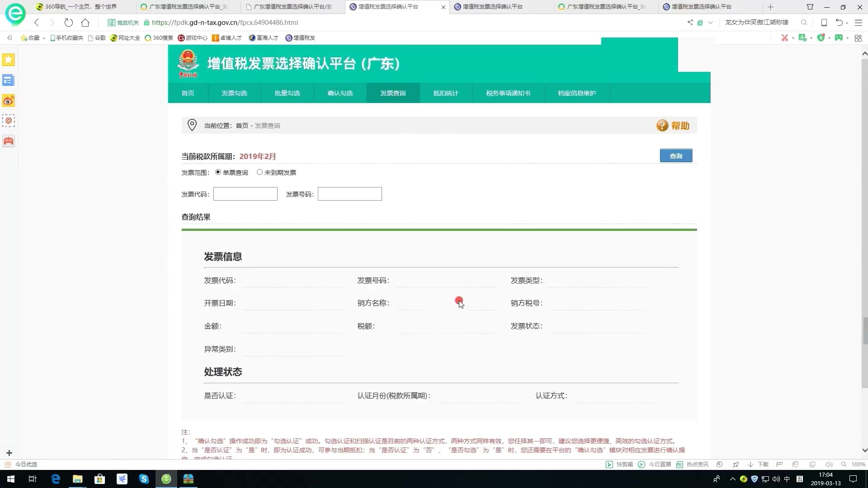Select the 单票查询 radio button
Screen dimensions: 868x488
218,172
